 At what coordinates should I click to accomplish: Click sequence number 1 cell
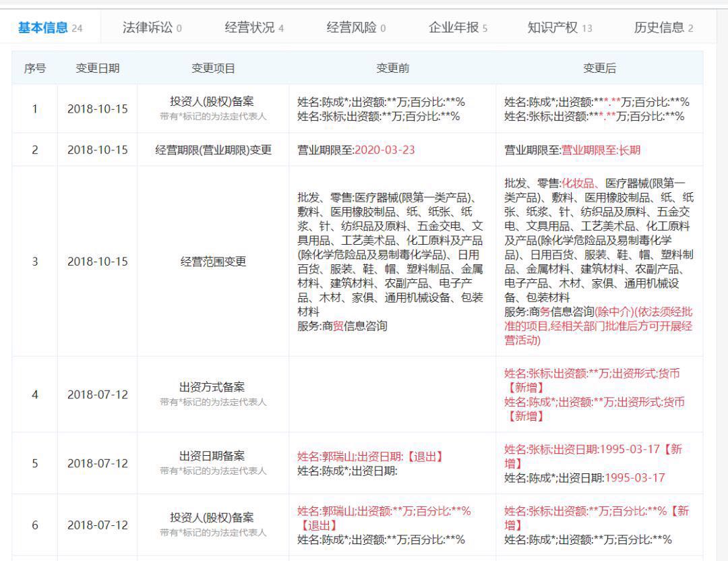35,109
